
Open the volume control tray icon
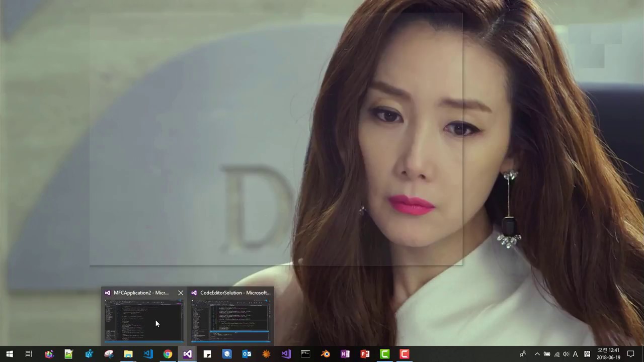566,354
